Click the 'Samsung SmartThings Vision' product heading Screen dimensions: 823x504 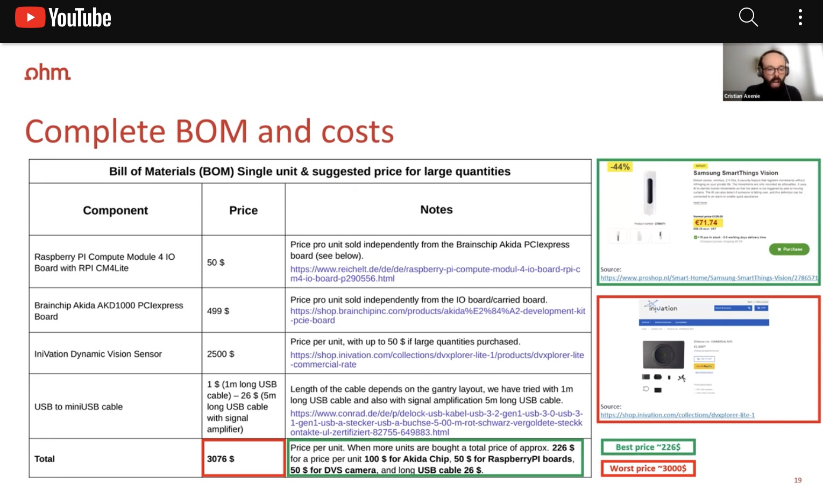click(735, 173)
